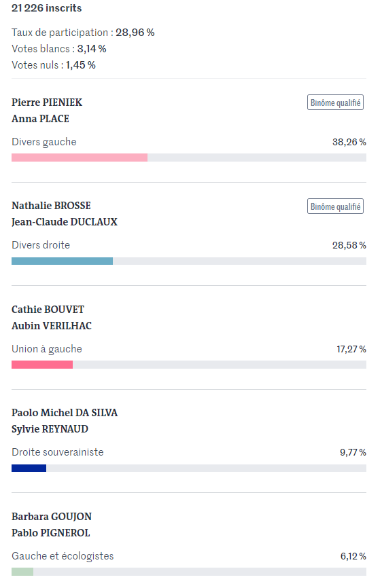
Task: Select candidate name Sylvie REYNAUD
Action: click(50, 429)
